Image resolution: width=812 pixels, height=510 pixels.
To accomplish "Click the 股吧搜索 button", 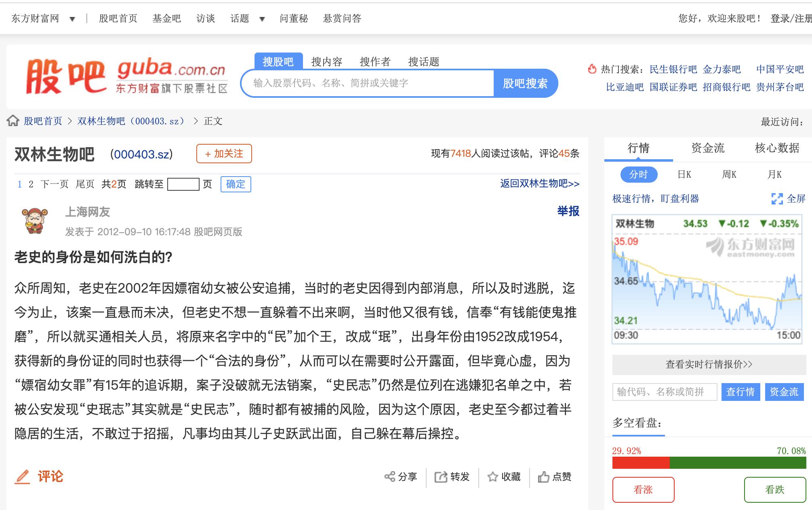I will point(525,83).
